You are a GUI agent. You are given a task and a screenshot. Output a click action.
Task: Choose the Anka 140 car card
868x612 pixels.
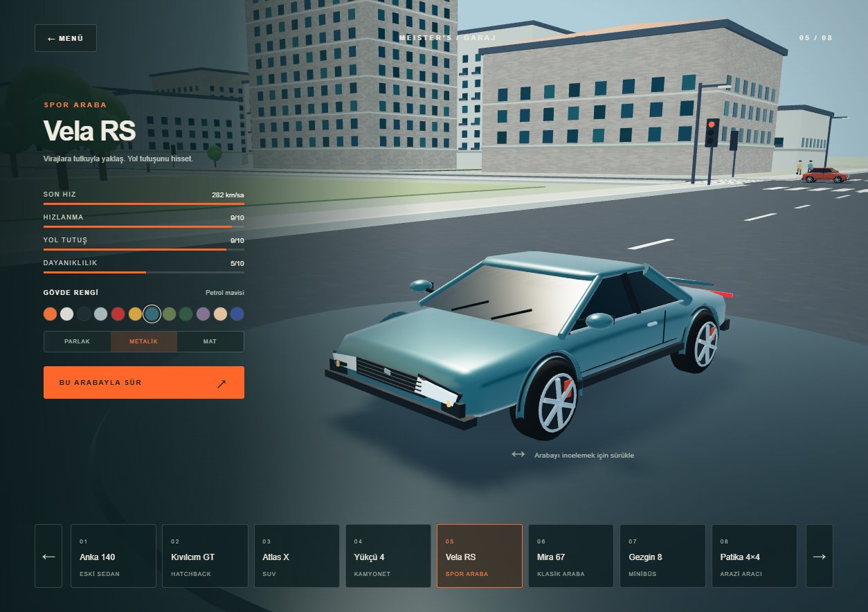[114, 556]
